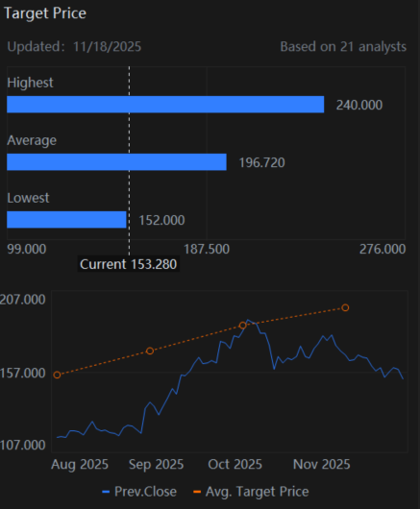The width and height of the screenshot is (420, 509).
Task: Click the Average target price bar
Action: point(116,162)
